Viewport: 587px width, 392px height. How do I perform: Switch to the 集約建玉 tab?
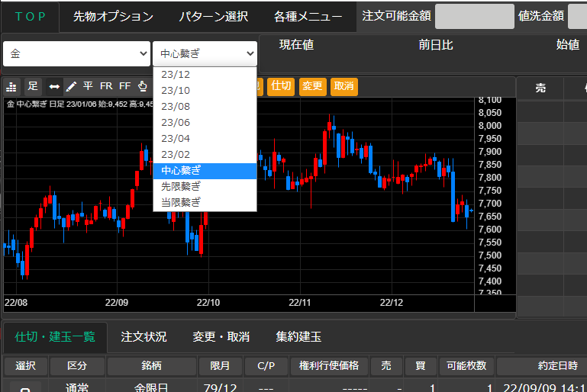pyautogui.click(x=298, y=336)
